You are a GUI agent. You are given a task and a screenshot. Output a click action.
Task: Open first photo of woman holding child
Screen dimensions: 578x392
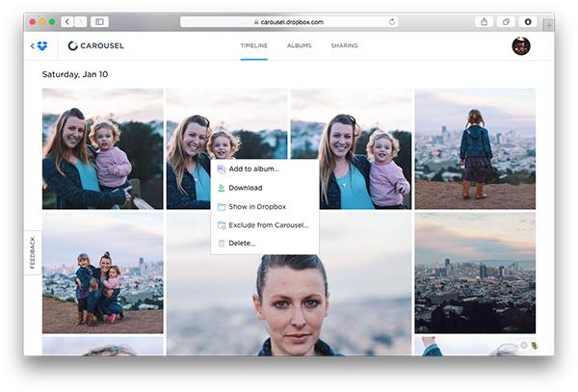[102, 149]
